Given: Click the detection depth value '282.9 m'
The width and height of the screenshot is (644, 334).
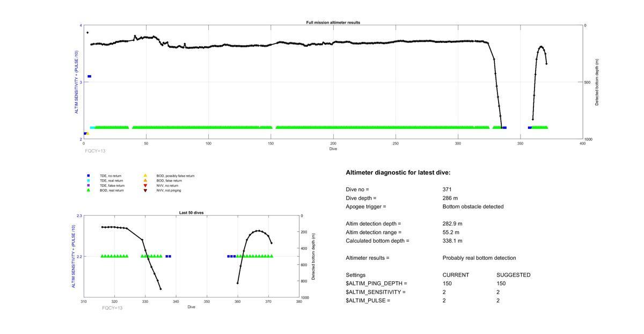Looking at the screenshot, I should coord(452,224).
